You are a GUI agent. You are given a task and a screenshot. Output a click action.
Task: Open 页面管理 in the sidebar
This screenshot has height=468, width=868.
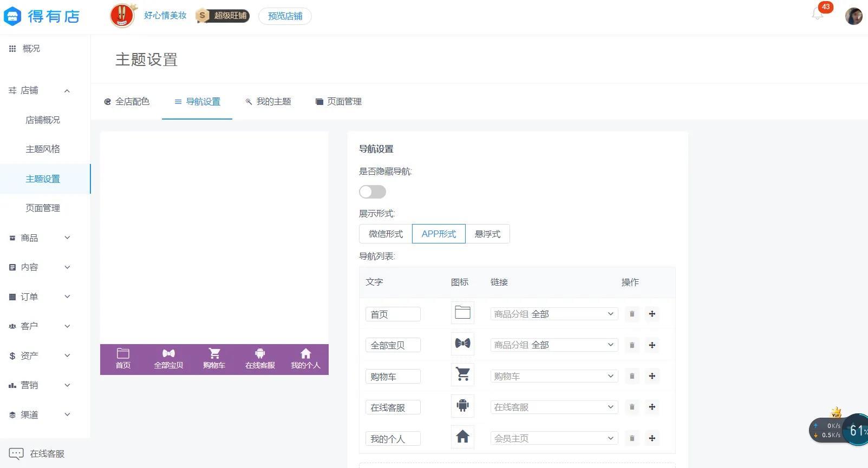point(43,208)
